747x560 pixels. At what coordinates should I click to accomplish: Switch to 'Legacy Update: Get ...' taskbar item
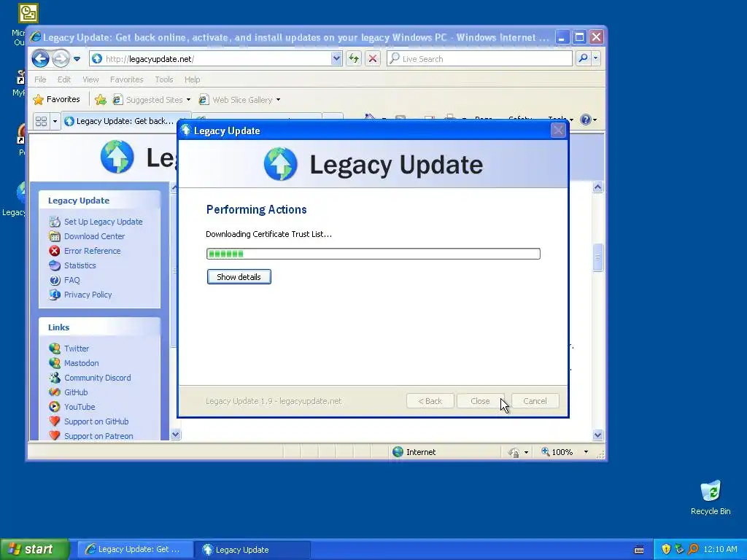point(135,550)
